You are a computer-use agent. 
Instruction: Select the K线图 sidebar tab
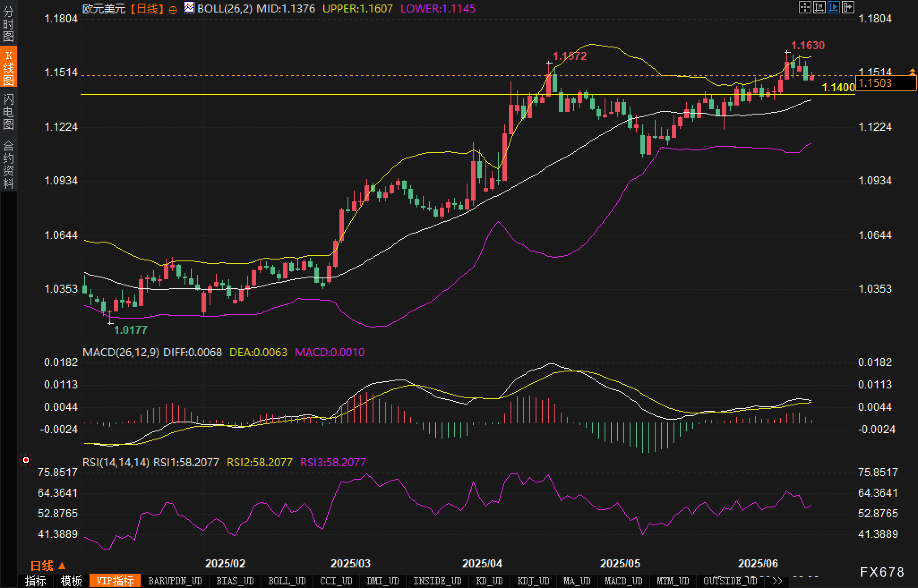tap(9, 67)
